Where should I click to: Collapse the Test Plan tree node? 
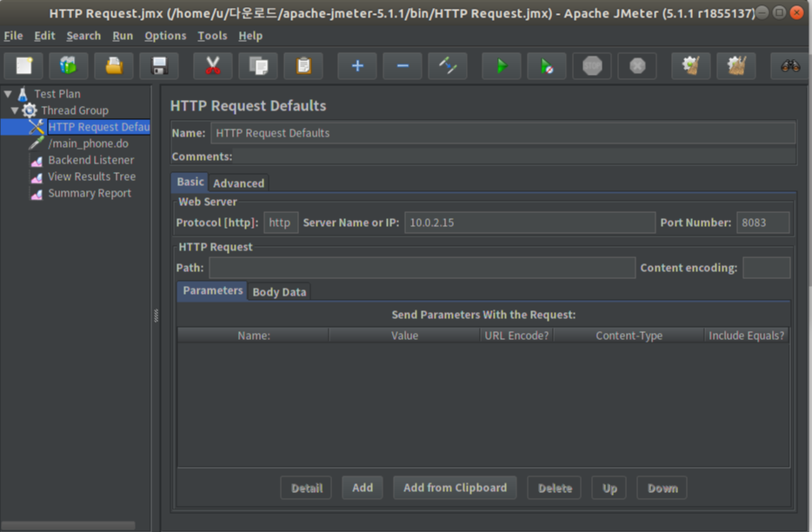click(x=8, y=94)
